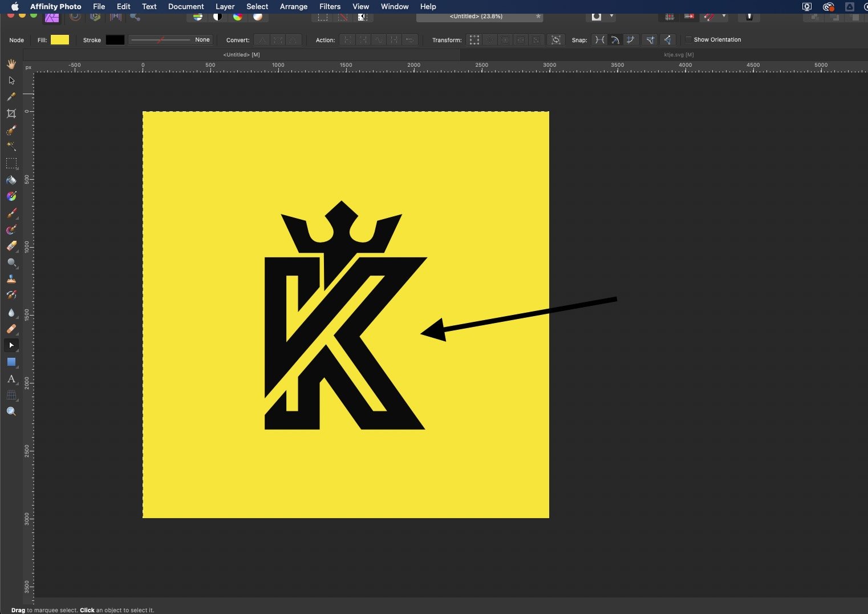Toggle Force Pixel Alignment icon
The width and height of the screenshot is (868, 614).
689,17
